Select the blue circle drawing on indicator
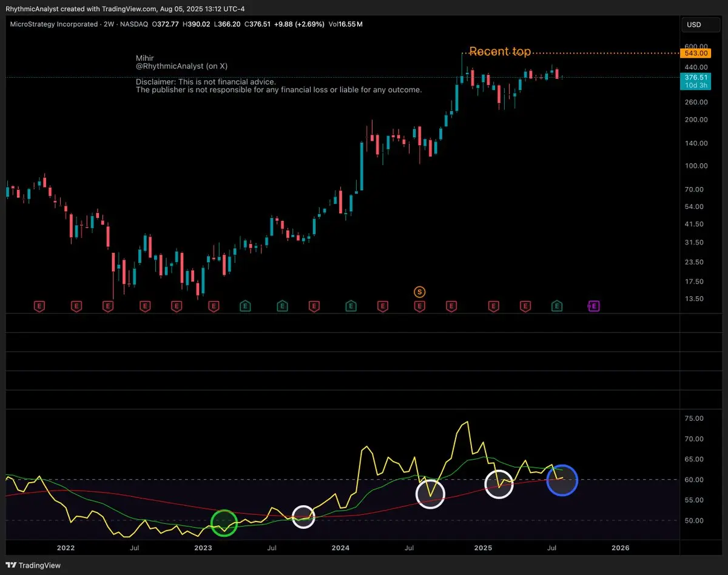The height and width of the screenshot is (575, 728). [x=562, y=480]
